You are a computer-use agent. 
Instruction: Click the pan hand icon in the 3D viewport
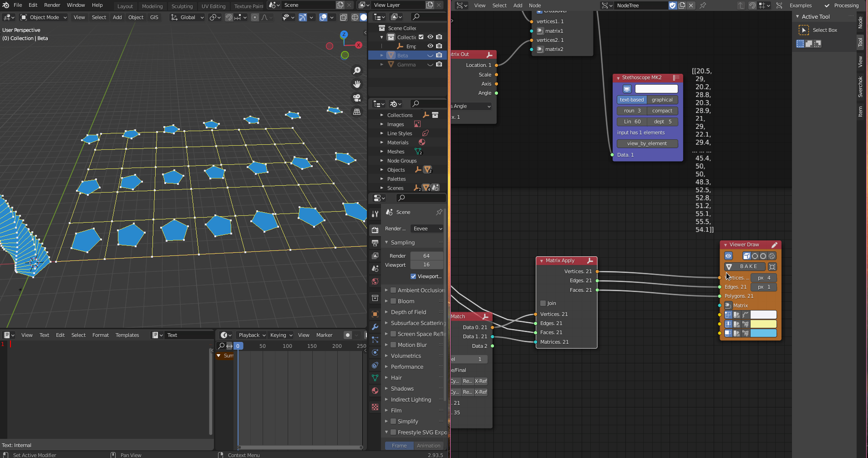(357, 84)
